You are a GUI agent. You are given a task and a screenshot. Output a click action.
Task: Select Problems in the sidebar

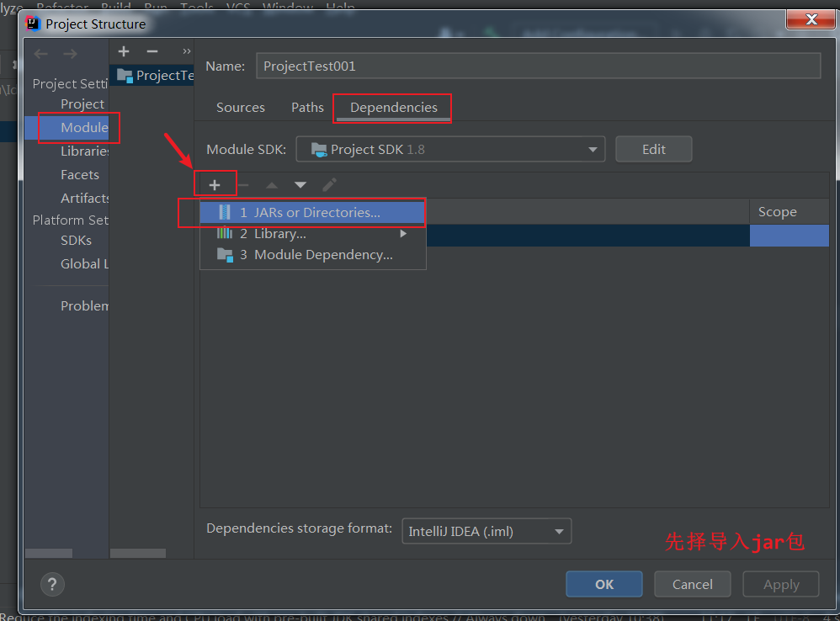click(85, 305)
